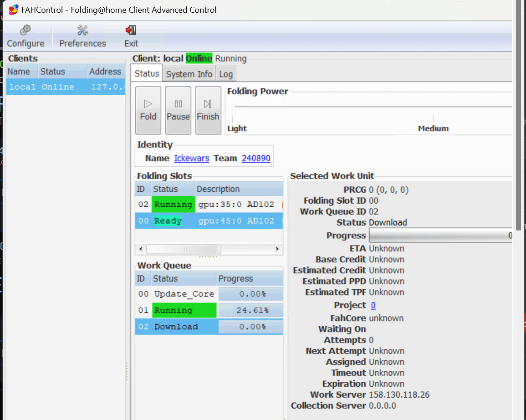Screen dimensions: 526x420
Task: Open the Ickewars name link
Action: click(192, 158)
